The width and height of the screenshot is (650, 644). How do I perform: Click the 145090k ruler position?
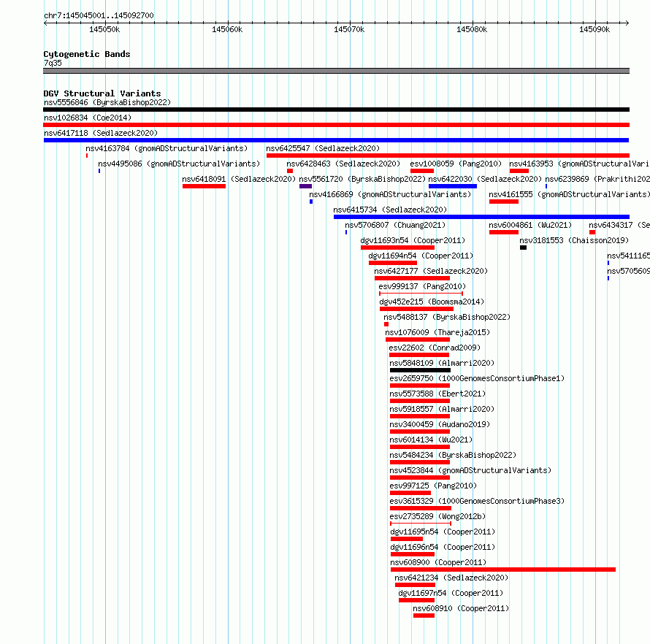click(594, 29)
